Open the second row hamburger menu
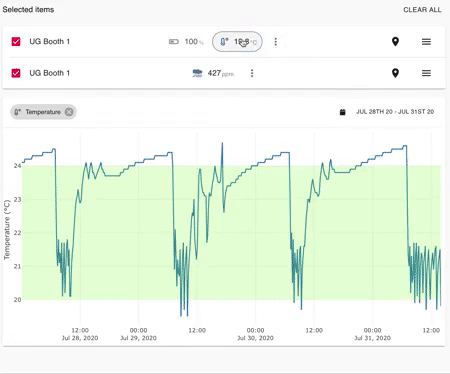This screenshot has width=450, height=374. click(426, 73)
